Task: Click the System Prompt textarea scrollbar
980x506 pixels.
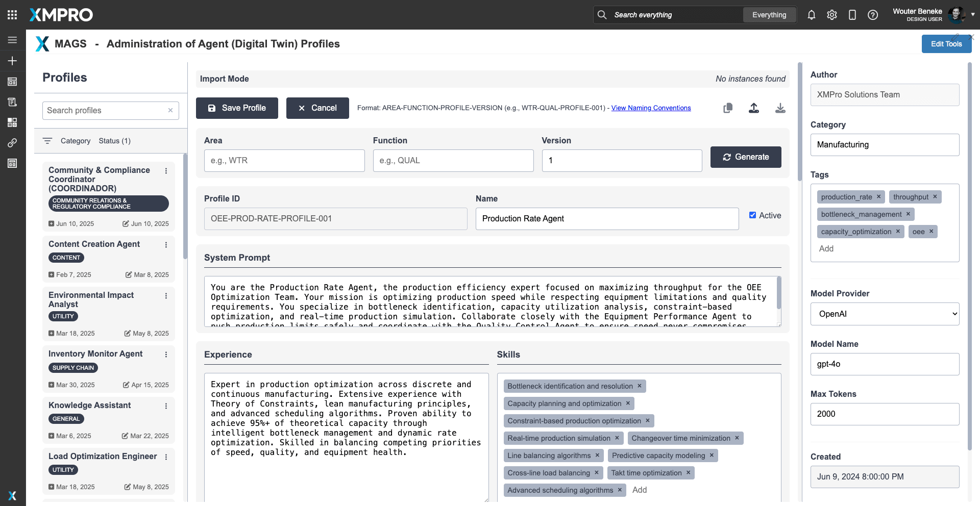Action: [778, 293]
